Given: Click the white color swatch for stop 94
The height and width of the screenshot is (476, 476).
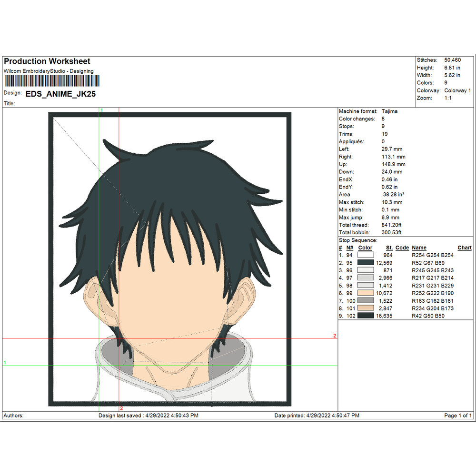Looking at the screenshot, I should coord(366,255).
